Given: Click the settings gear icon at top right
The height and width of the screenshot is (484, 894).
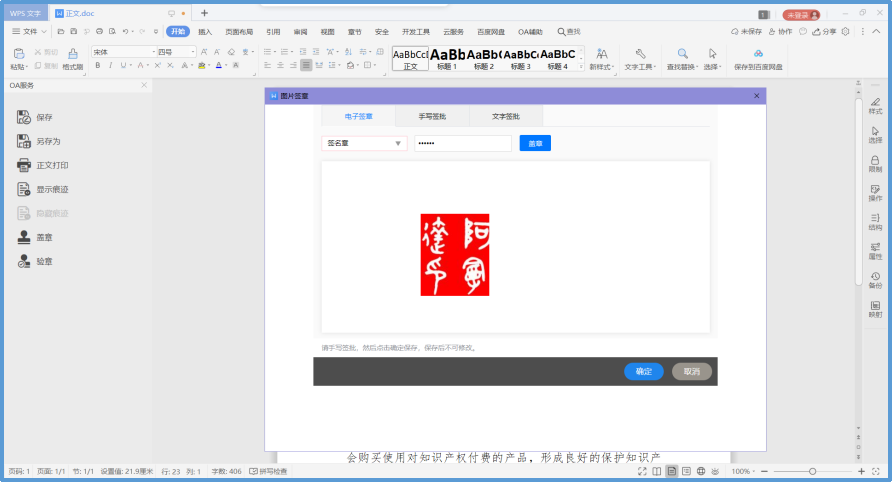Looking at the screenshot, I should tap(846, 31).
